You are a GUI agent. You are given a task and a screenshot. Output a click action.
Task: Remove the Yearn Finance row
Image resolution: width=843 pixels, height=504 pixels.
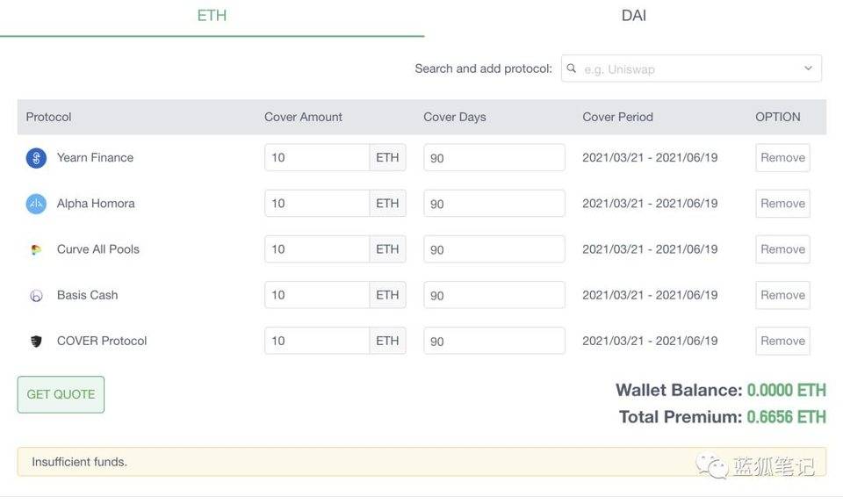[782, 157]
